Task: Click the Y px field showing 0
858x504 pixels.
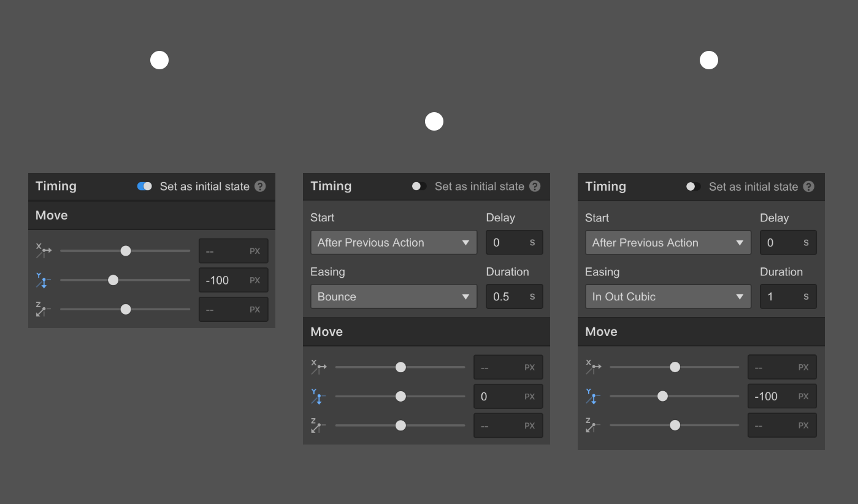Action: [508, 397]
